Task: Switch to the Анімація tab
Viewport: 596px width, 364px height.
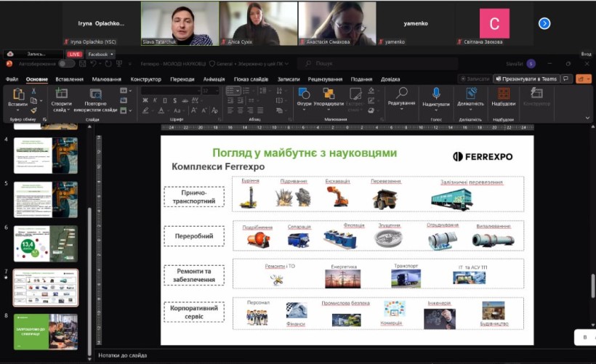Action: [214, 79]
